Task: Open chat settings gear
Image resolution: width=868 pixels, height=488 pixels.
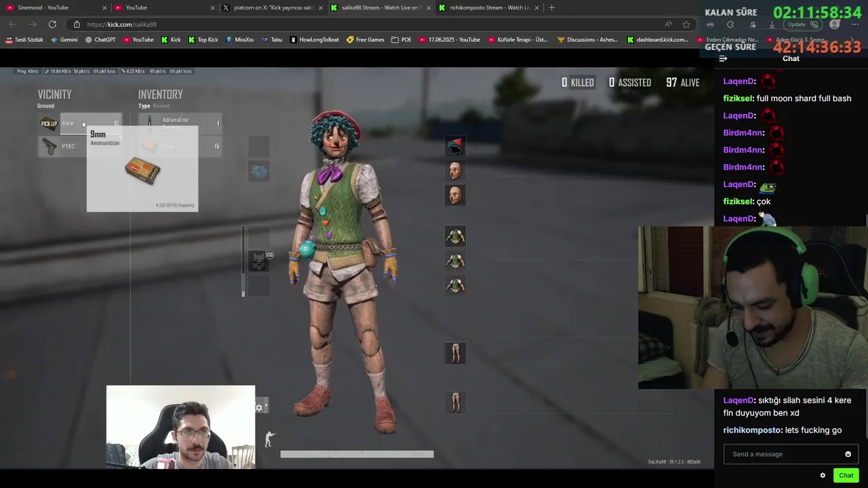Action: [823, 476]
